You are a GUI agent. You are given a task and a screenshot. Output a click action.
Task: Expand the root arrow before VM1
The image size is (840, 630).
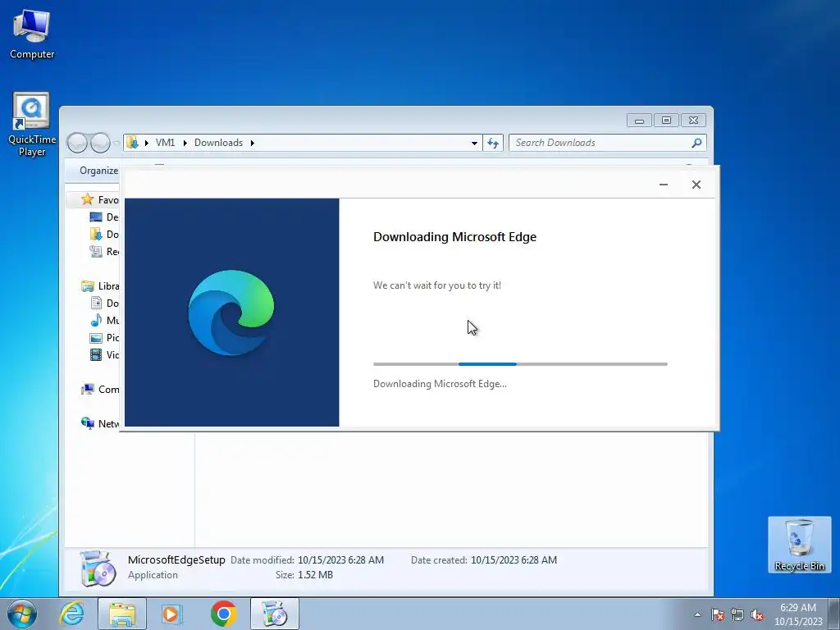coord(146,143)
